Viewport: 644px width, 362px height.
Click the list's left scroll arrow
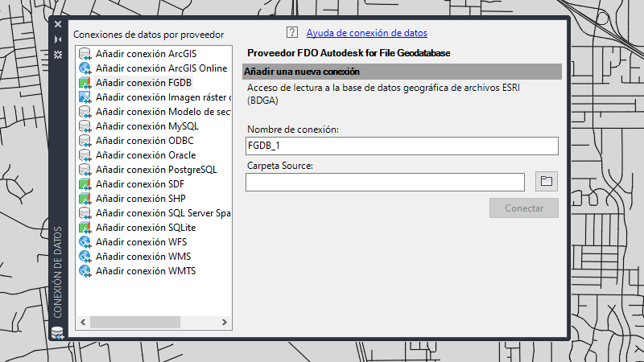(x=83, y=323)
